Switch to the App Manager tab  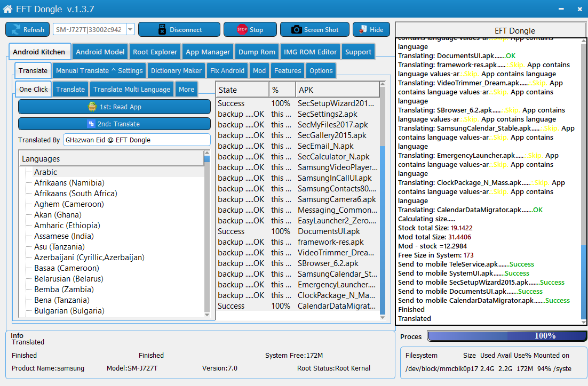point(208,52)
